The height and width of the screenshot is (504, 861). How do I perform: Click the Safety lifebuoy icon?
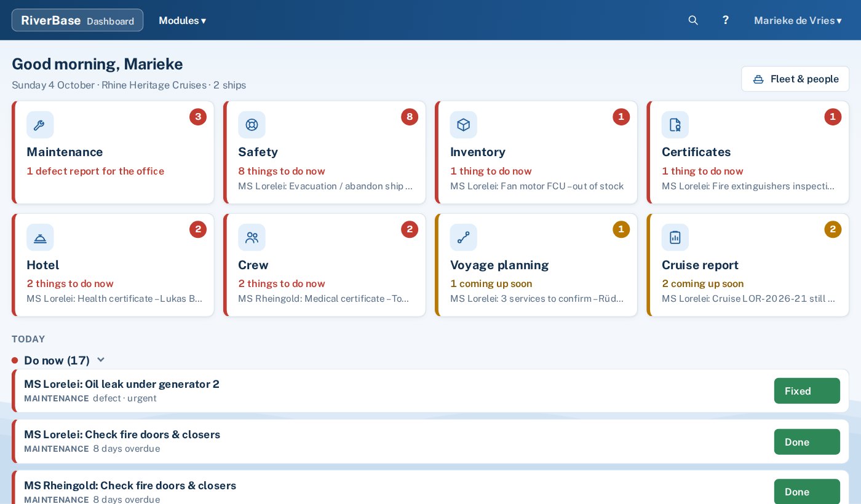(252, 125)
